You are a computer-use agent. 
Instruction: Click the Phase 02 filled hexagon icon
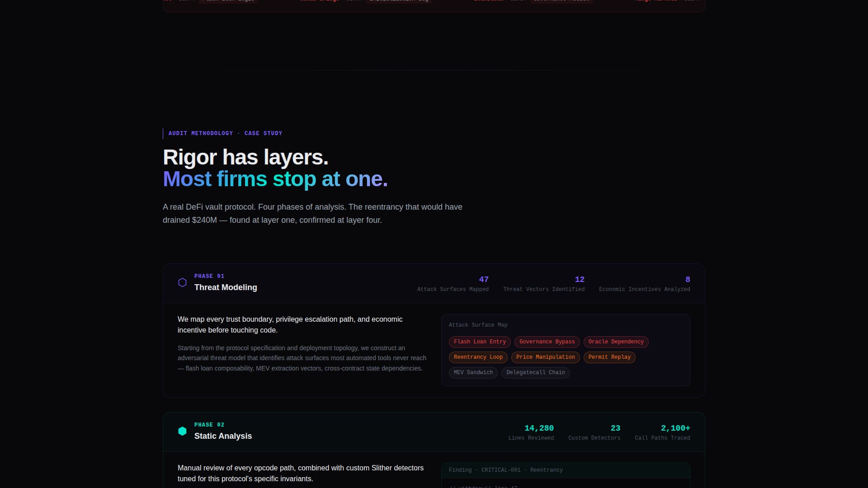(182, 431)
